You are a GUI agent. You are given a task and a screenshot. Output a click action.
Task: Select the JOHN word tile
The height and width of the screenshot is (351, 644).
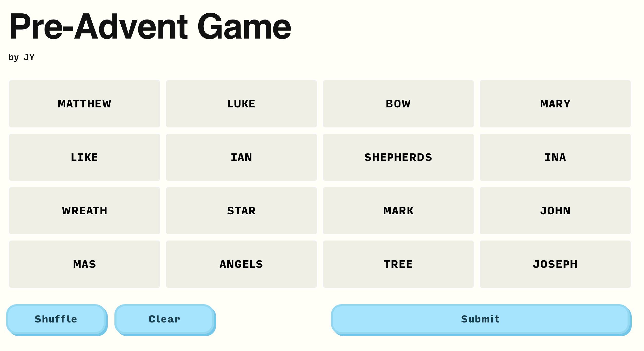click(x=555, y=211)
